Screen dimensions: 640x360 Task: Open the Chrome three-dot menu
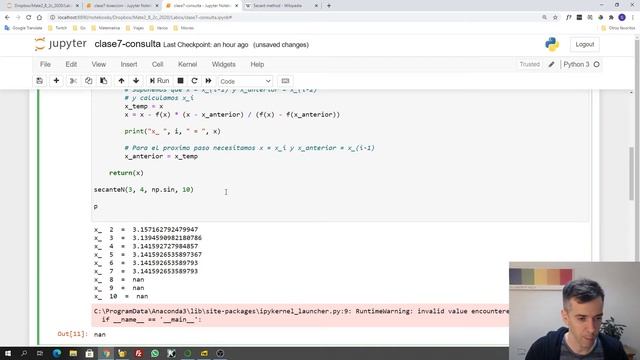pos(633,18)
